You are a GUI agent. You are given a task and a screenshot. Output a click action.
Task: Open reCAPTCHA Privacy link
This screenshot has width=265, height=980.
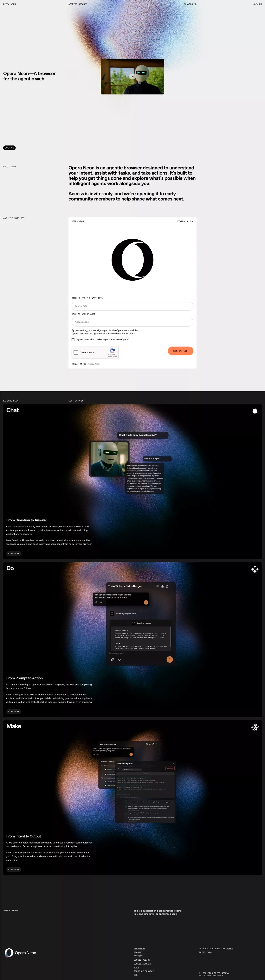(110, 357)
